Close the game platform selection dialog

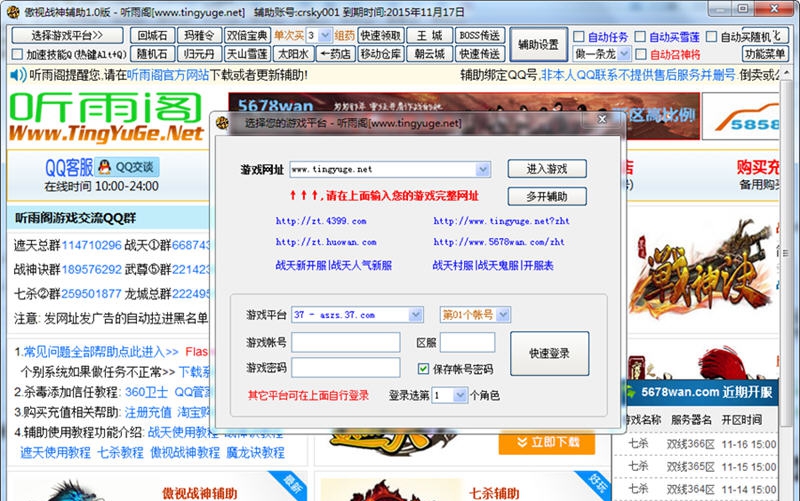602,119
